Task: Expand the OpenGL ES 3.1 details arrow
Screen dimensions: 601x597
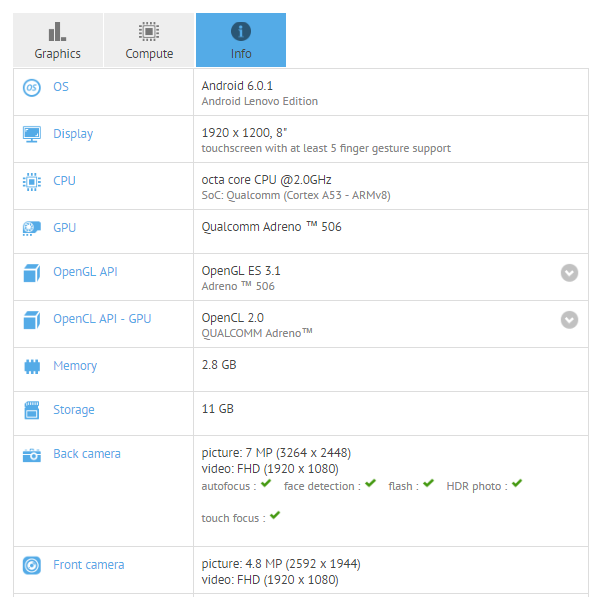Action: pyautogui.click(x=569, y=273)
